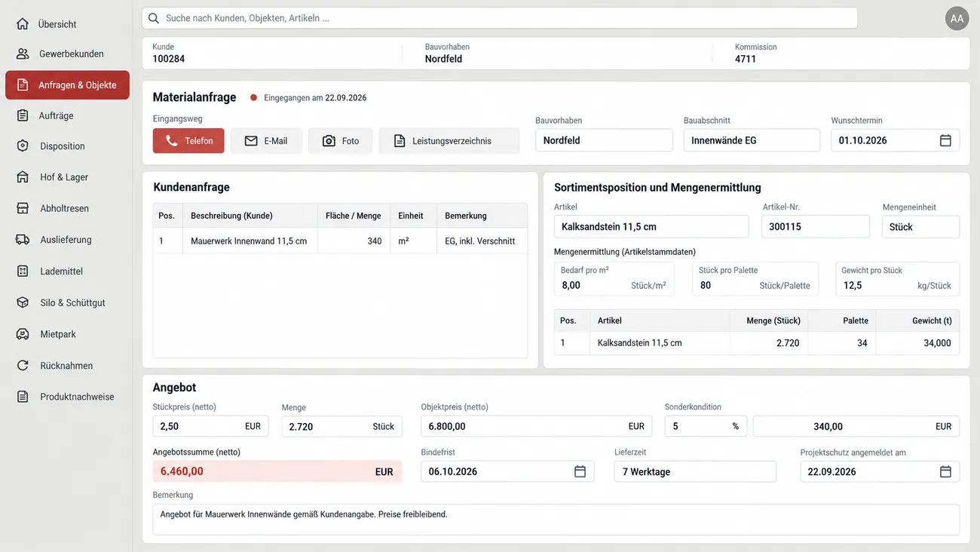Edit Sonderkondition percent field

(x=706, y=426)
